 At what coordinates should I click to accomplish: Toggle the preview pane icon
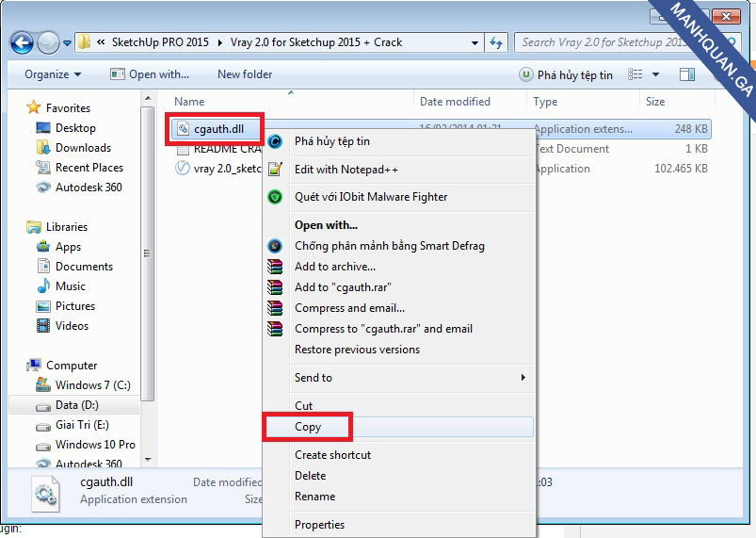pos(687,74)
